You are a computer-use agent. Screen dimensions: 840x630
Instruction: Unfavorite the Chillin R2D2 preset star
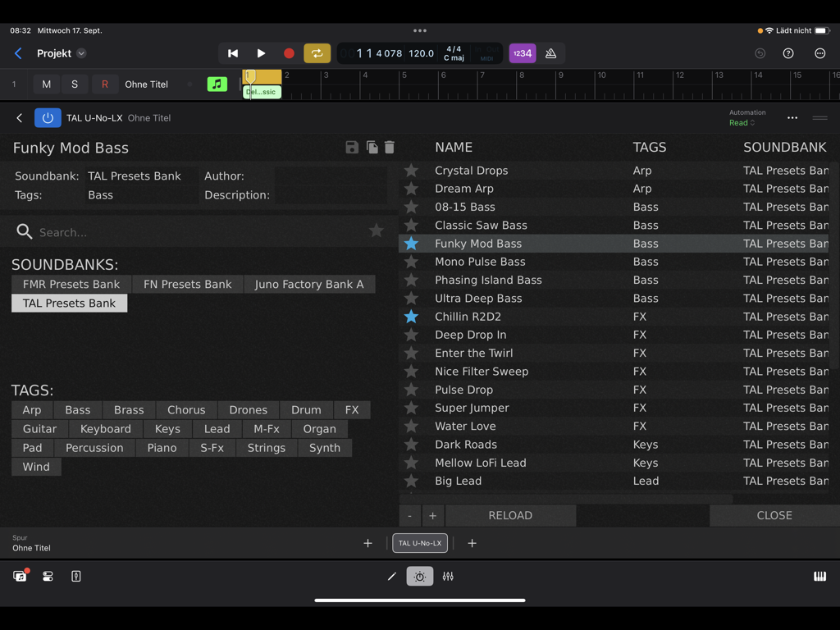point(411,316)
